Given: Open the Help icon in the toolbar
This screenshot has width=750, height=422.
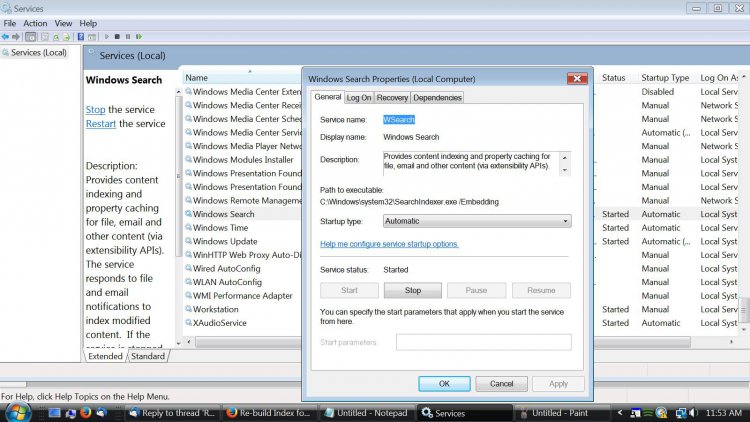Looking at the screenshot, I should click(x=81, y=37).
